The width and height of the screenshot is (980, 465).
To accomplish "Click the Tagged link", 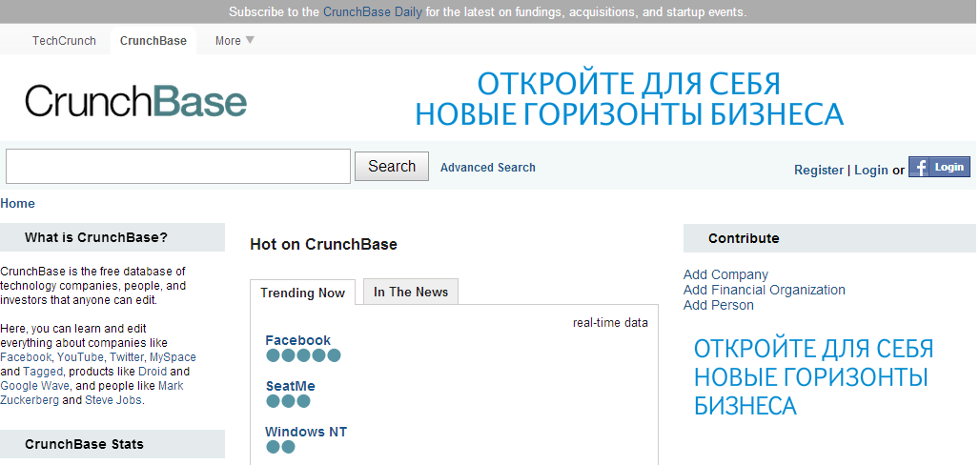I will point(43,372).
